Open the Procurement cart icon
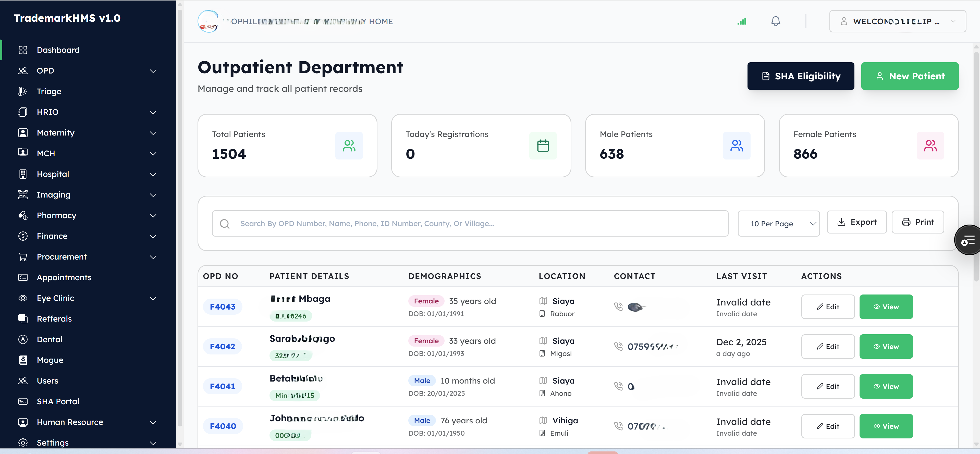980x454 pixels. [22, 257]
